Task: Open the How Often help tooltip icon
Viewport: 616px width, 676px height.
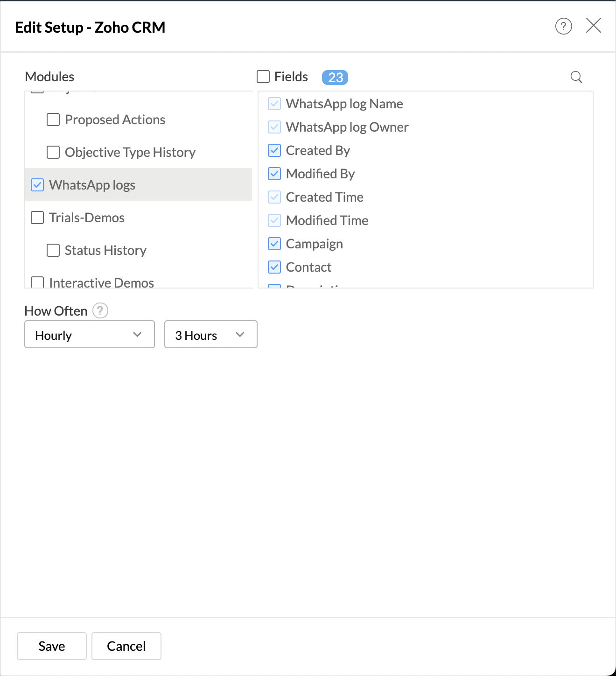Action: click(x=100, y=310)
